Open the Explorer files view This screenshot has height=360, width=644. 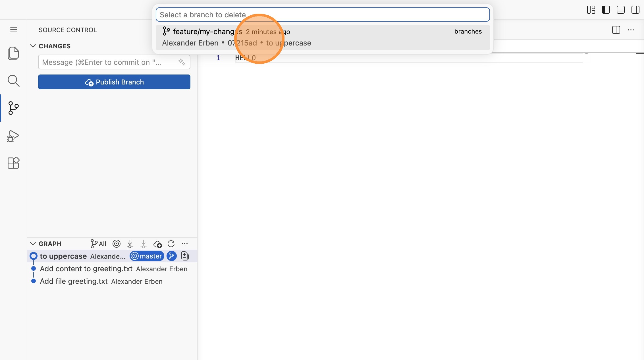pyautogui.click(x=13, y=53)
